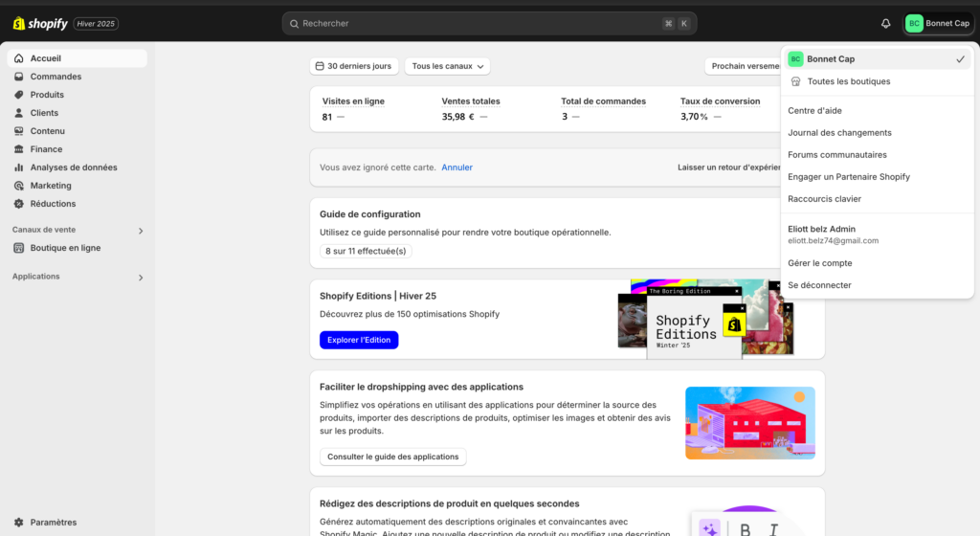
Task: Select the Bonnet Cap store in the menu
Action: pos(877,58)
